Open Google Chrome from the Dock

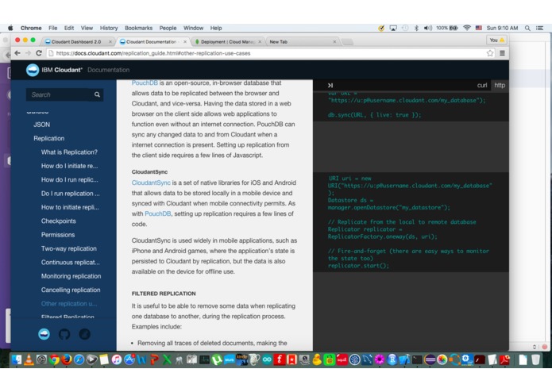[54, 359]
